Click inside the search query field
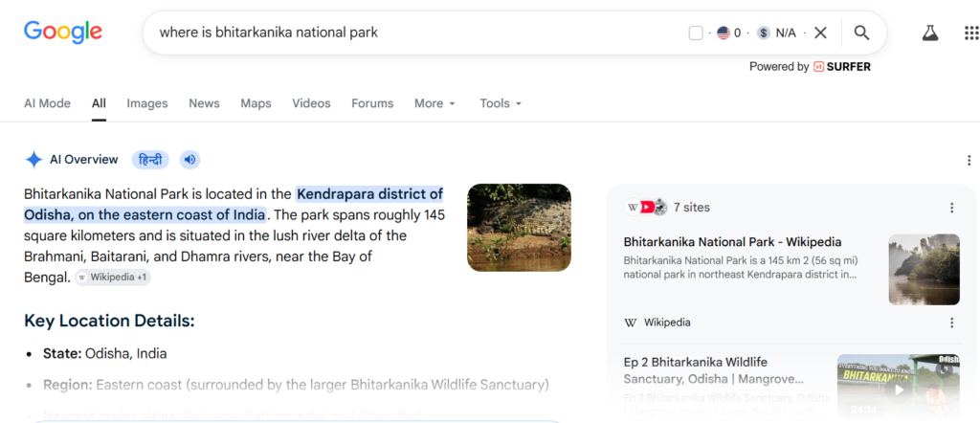This screenshot has height=423, width=980. (x=412, y=33)
